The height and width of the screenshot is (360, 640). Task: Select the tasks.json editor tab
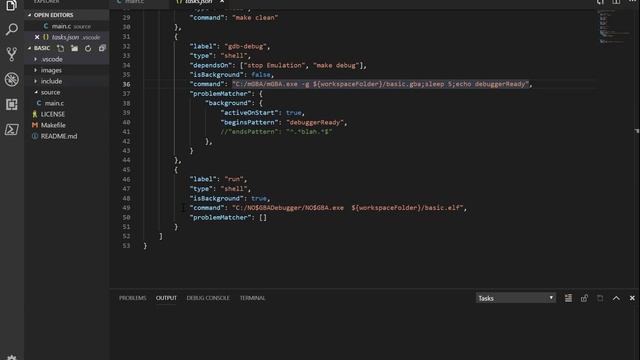pyautogui.click(x=200, y=2)
